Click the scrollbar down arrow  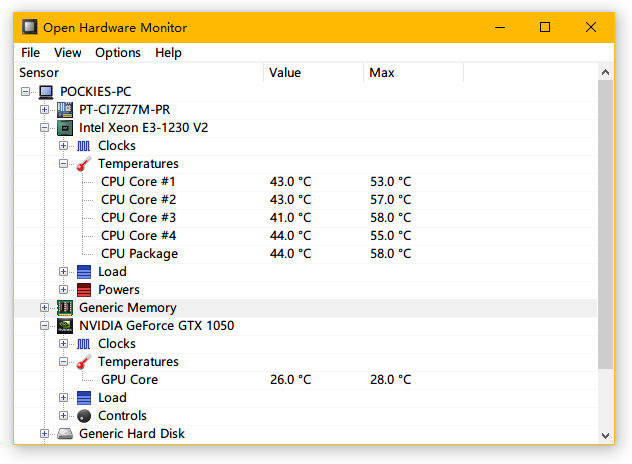[605, 435]
